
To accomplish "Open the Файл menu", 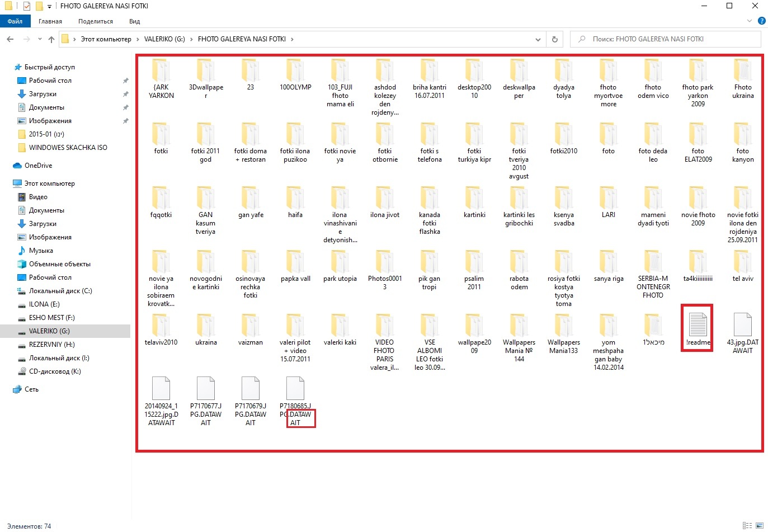I will [x=15, y=21].
